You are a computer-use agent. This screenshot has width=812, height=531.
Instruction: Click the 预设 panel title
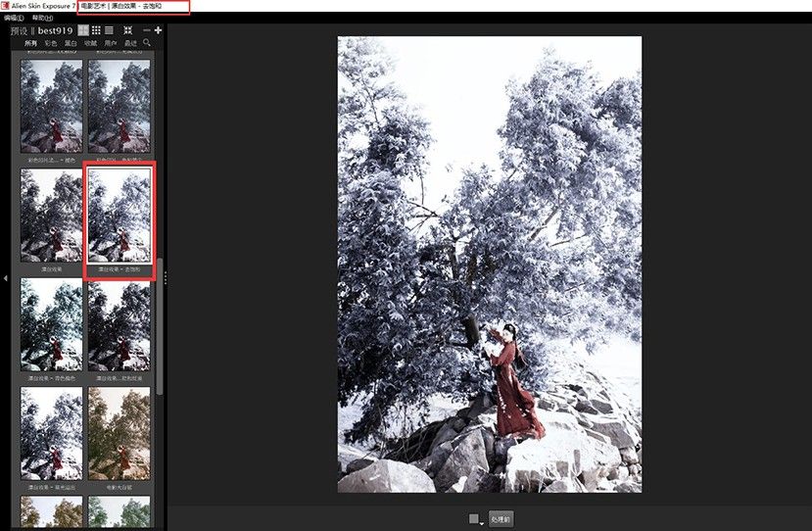click(20, 30)
